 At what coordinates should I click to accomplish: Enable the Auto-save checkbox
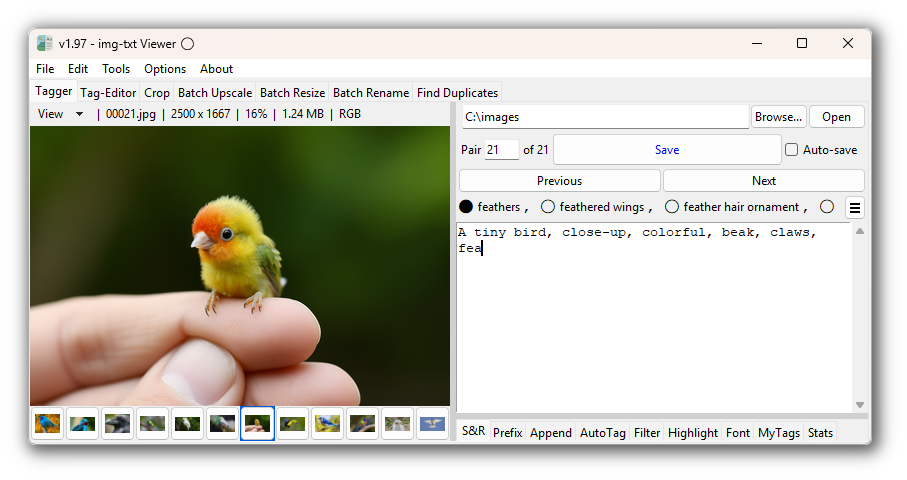[791, 150]
